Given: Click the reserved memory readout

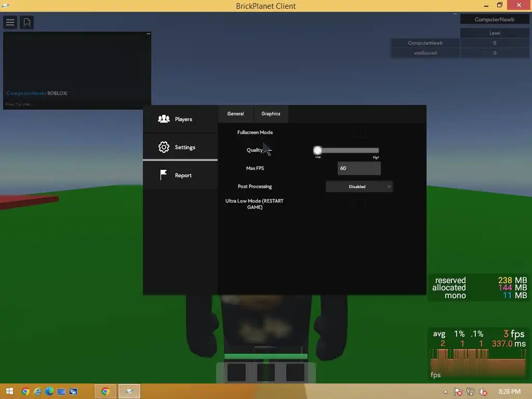Looking at the screenshot, I should coord(481,280).
